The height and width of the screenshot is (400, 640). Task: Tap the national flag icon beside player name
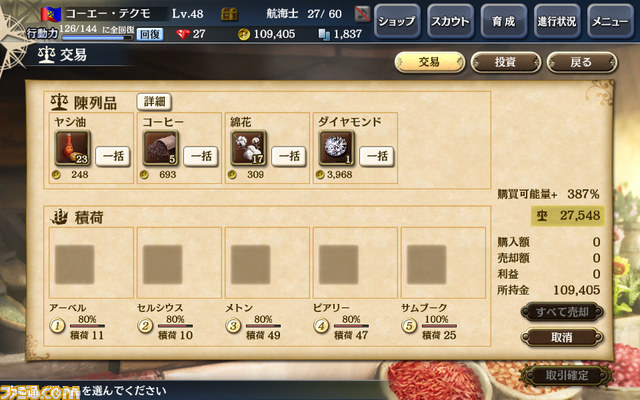tap(51, 14)
